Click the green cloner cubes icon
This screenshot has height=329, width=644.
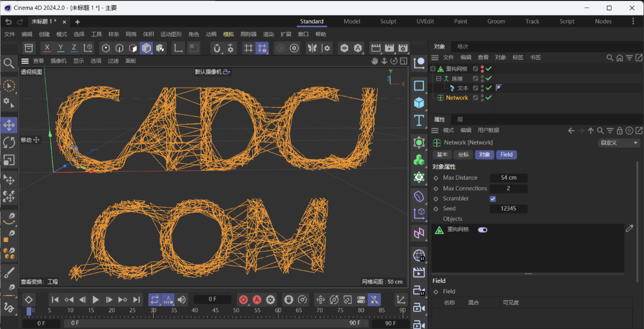coord(418,160)
